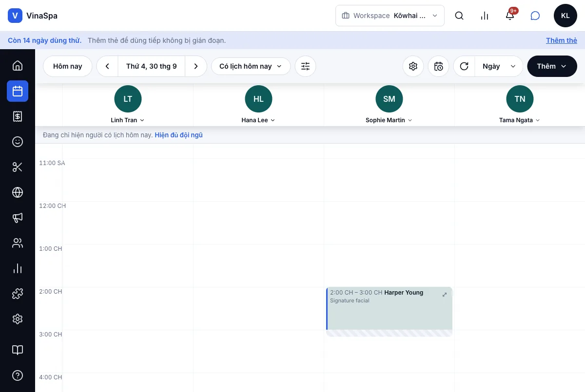Open the help question mark icon

[x=18, y=375]
